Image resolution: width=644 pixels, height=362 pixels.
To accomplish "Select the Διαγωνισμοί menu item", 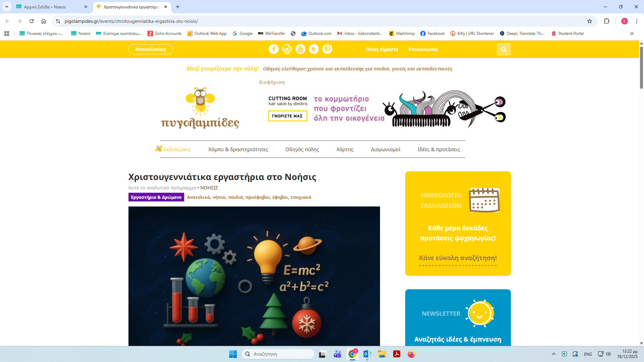I will 385,149.
